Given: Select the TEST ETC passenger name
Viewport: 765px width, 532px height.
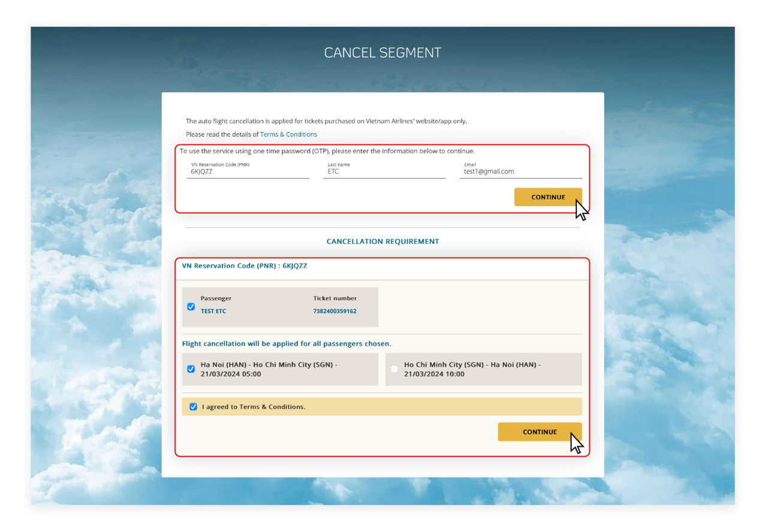Looking at the screenshot, I should (x=213, y=311).
